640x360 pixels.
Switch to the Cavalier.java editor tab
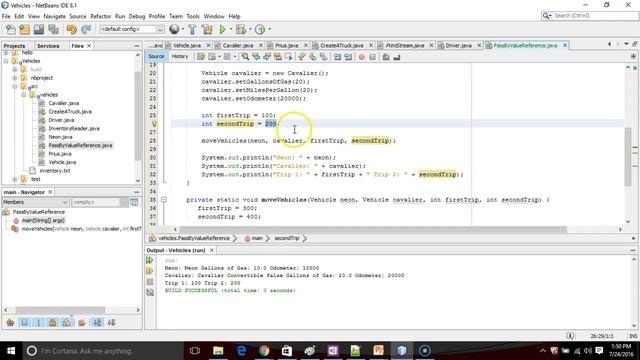pos(238,45)
